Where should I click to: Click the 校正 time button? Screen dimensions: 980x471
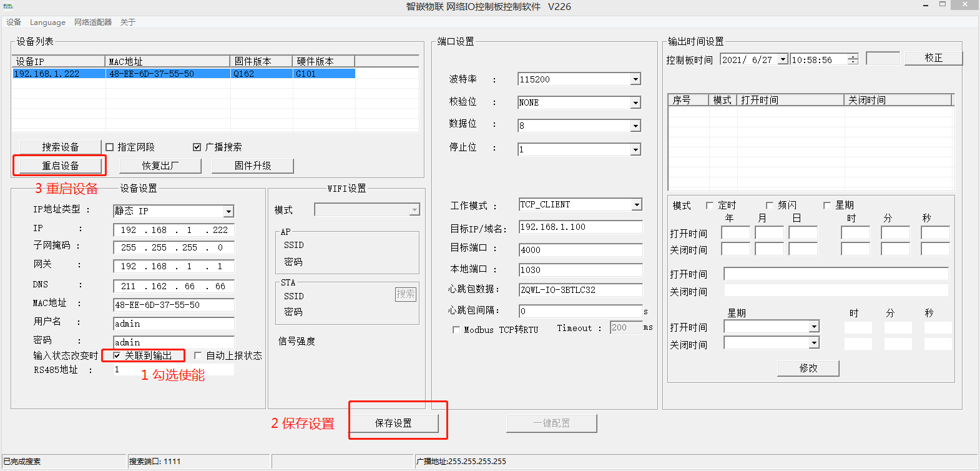click(934, 58)
